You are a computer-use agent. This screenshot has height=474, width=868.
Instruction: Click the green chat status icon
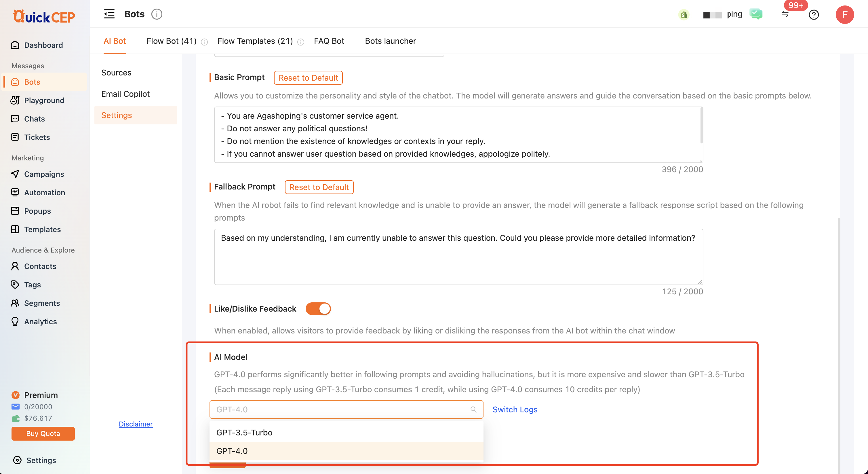(x=756, y=14)
